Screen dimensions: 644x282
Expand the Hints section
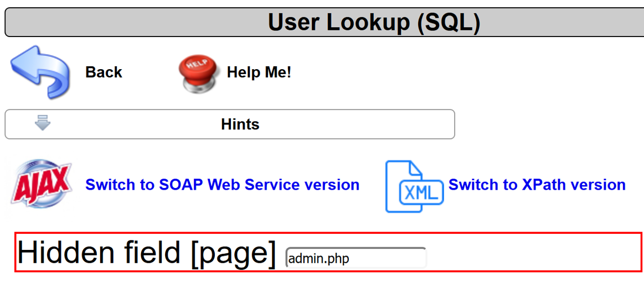230,124
